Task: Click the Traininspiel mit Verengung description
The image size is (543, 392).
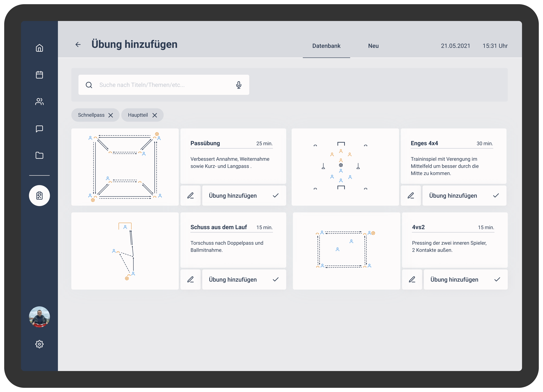Action: [445, 166]
